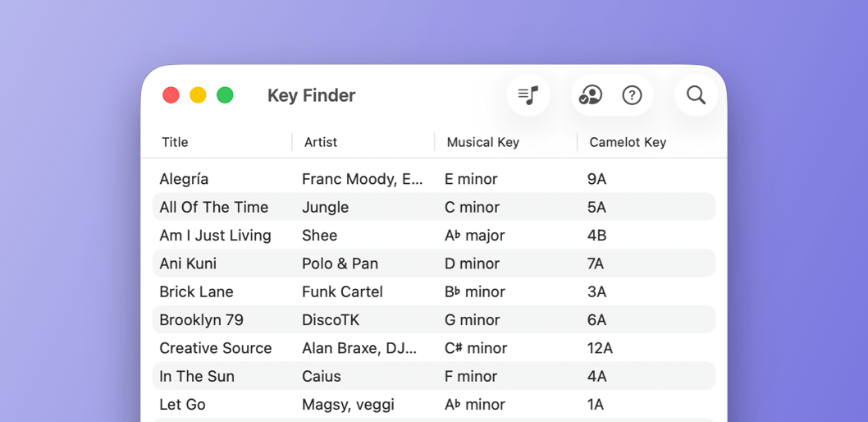The width and height of the screenshot is (868, 422).
Task: Select the Brooklyn 79 row
Action: tap(201, 320)
